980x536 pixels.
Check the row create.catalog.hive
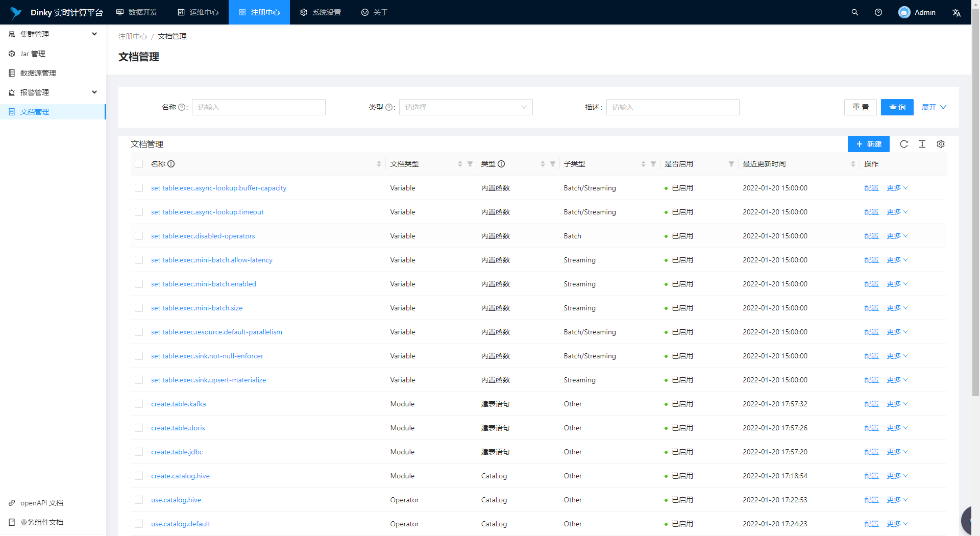139,476
